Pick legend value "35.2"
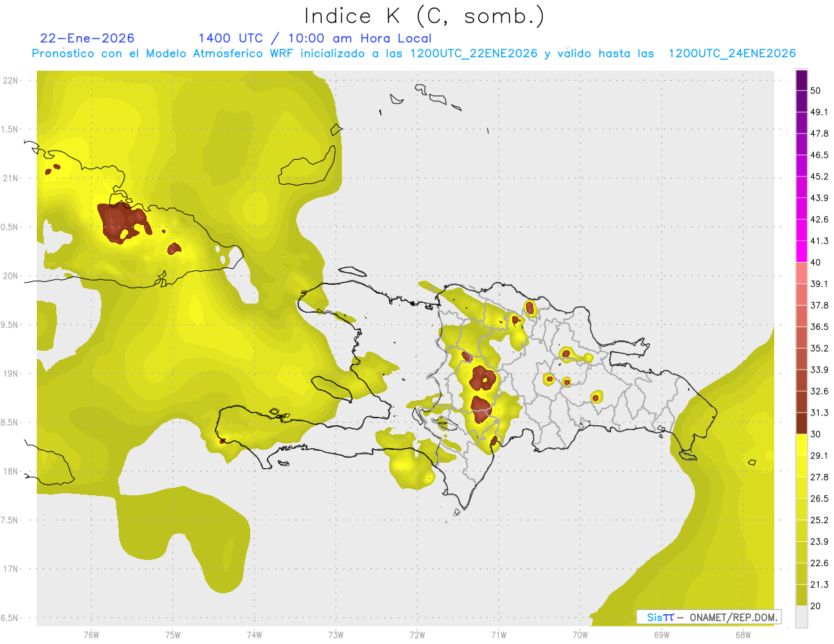Image resolution: width=834 pixels, height=644 pixels. (x=819, y=348)
